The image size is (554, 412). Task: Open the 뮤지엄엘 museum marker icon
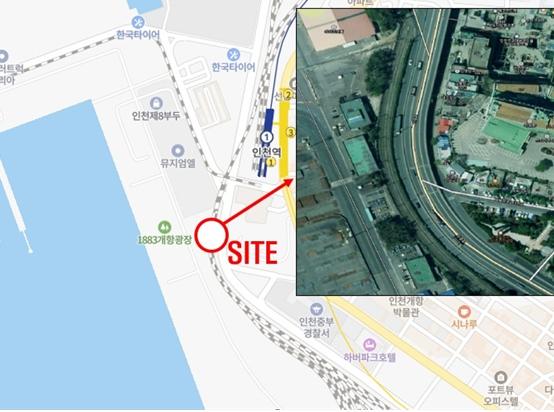pyautogui.click(x=178, y=151)
